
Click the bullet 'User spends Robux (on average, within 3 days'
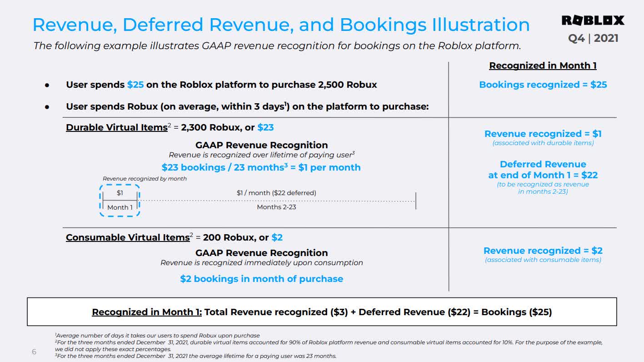coord(247,106)
